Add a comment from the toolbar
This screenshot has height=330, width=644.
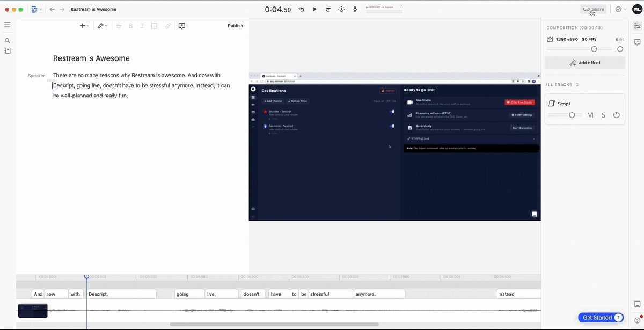(x=182, y=26)
